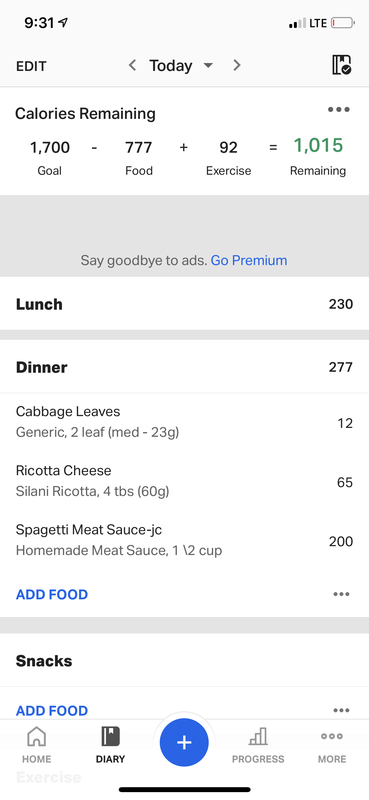Tap the complete diary book icon
Viewport: 369px width, 800px height.
point(341,65)
